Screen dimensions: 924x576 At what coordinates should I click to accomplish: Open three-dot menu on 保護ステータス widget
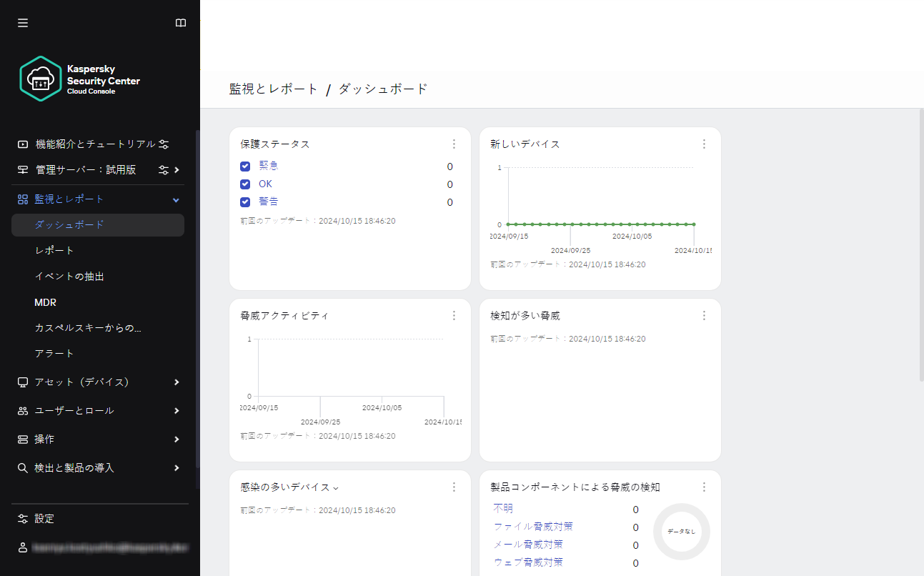point(454,144)
